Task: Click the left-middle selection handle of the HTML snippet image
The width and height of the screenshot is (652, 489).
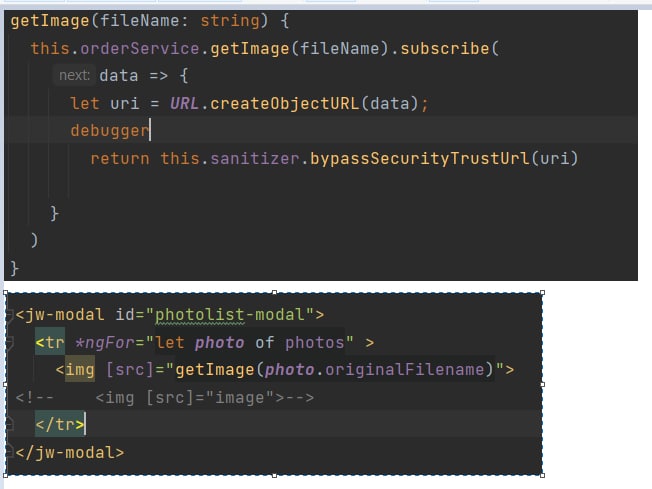Action: point(5,384)
